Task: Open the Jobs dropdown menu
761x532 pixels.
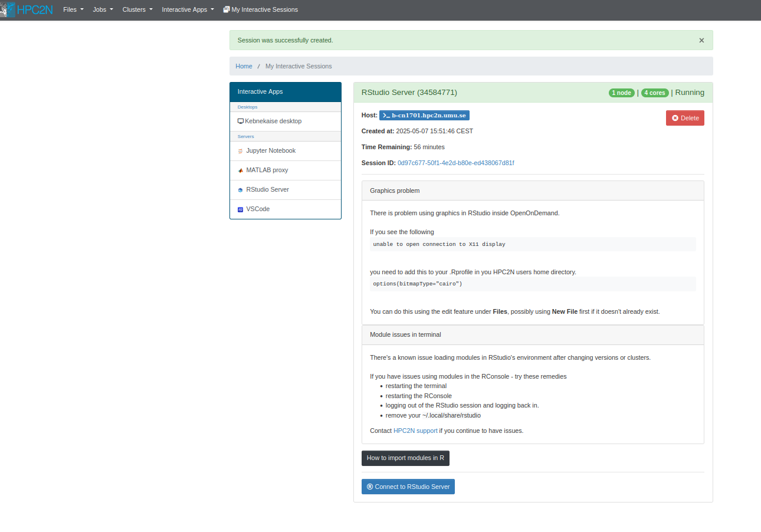Action: pyautogui.click(x=103, y=9)
